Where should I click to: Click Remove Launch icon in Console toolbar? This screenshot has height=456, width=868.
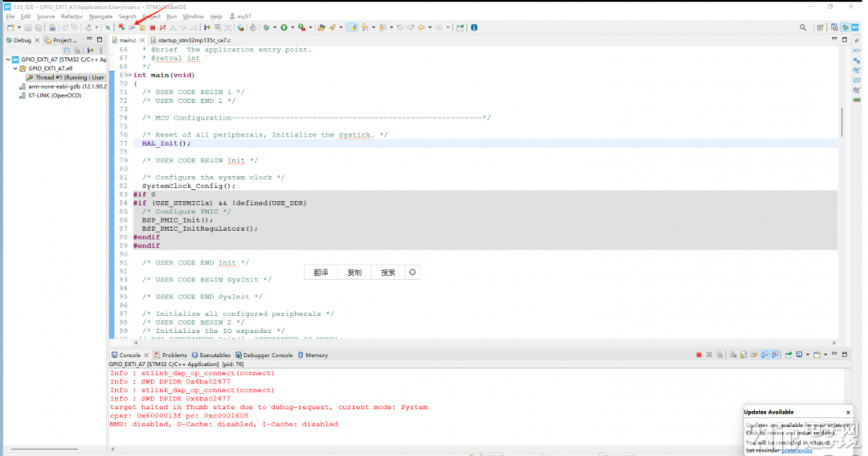pyautogui.click(x=709, y=355)
